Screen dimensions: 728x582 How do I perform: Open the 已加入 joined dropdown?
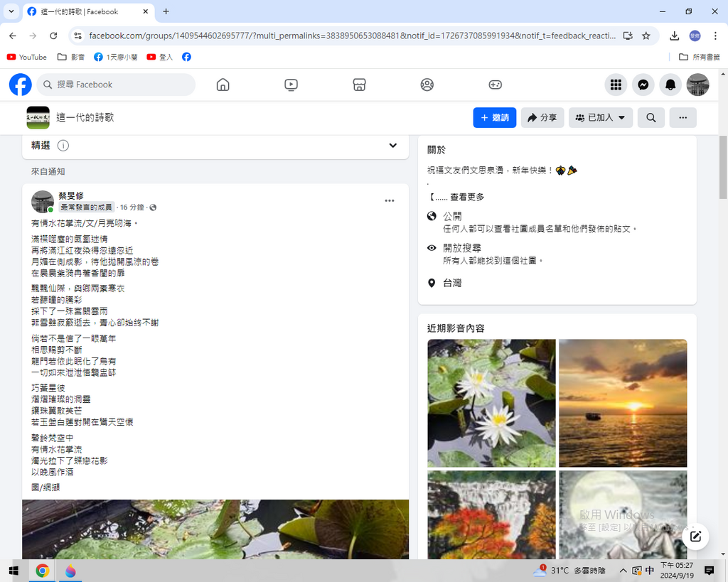(600, 118)
